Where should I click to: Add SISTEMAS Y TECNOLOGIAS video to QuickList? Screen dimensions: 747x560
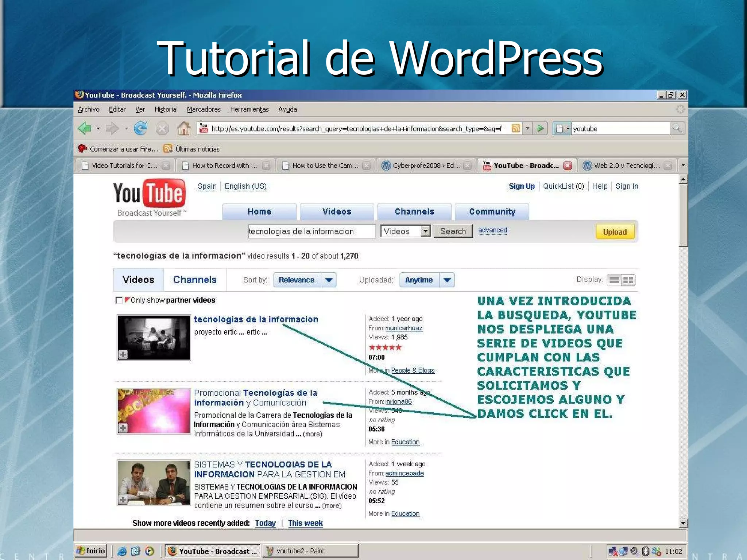tap(123, 499)
